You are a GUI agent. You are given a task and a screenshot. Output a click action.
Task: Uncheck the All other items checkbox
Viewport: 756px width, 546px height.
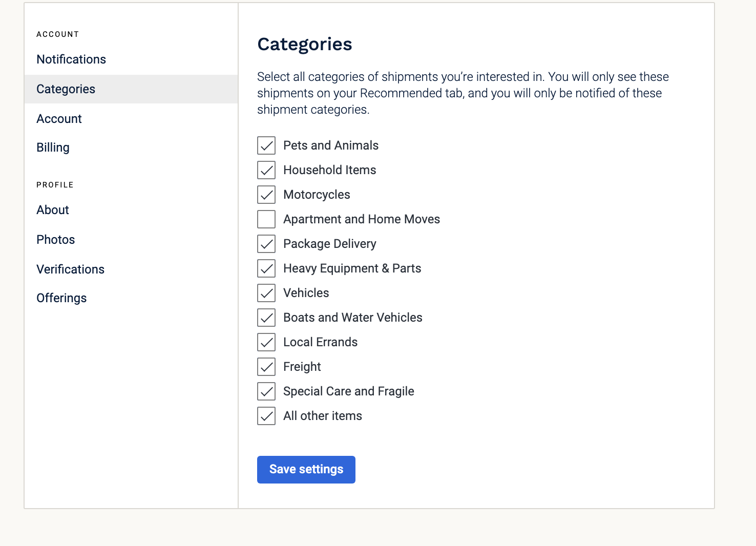266,416
